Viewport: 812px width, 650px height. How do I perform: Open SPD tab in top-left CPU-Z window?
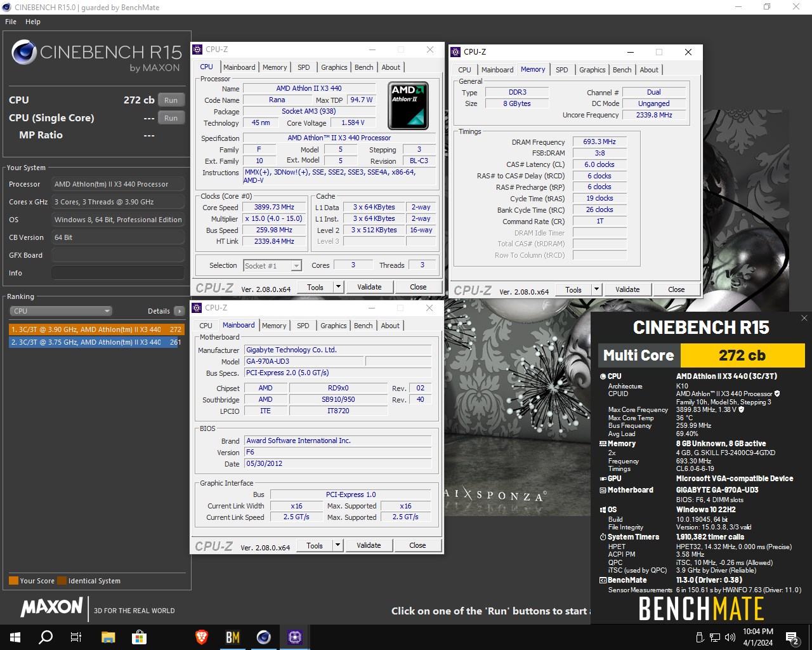point(304,67)
